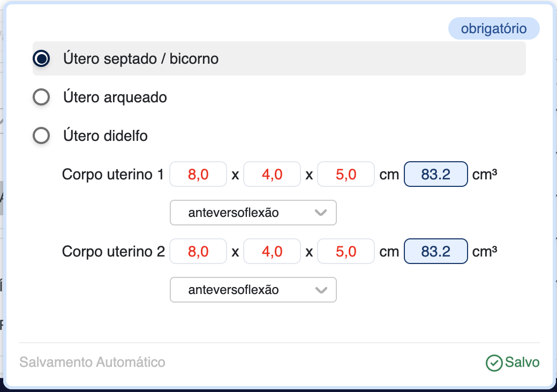The height and width of the screenshot is (392, 557).
Task: Focus the first dimension field of Corpo uterino 1
Action: point(198,175)
